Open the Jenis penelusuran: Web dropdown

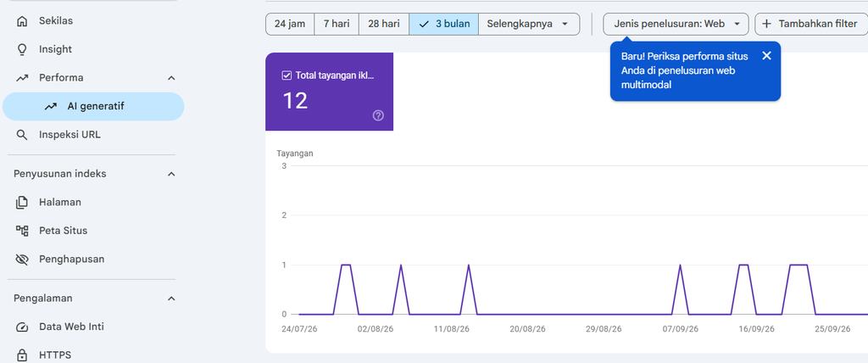pyautogui.click(x=676, y=24)
